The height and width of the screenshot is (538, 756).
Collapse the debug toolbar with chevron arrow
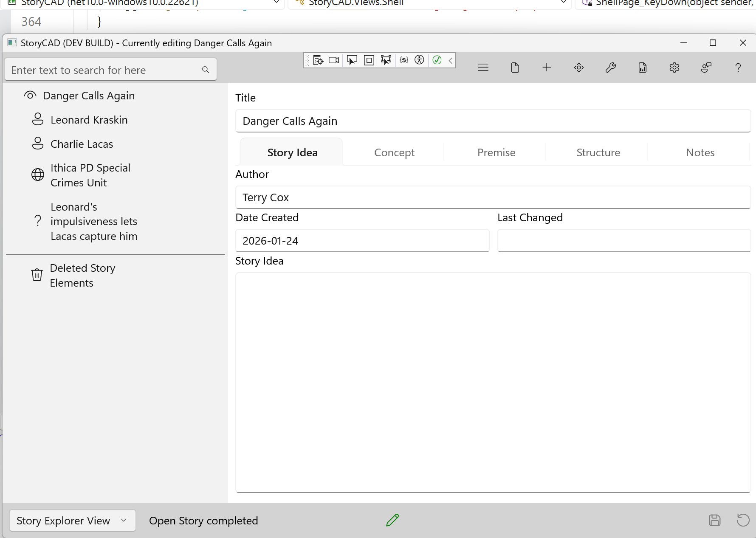[x=450, y=60]
